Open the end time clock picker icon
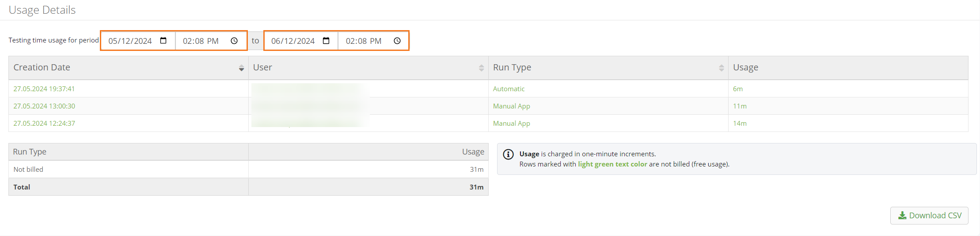Screen dimensions: 980x236 pos(397,41)
